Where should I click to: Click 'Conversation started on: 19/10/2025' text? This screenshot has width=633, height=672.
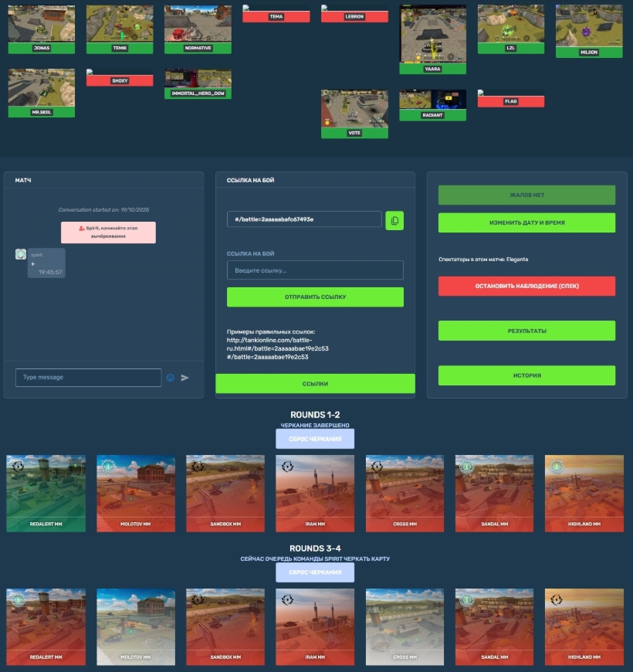(103, 209)
